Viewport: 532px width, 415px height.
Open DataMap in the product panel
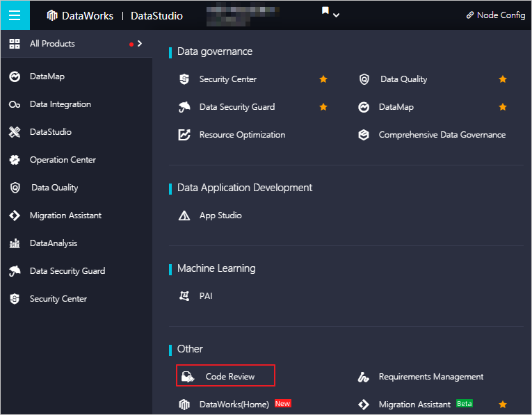(x=396, y=107)
